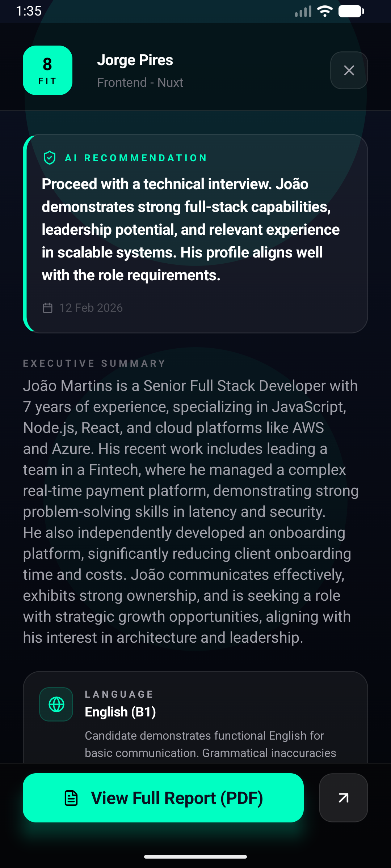Screen dimensions: 391x868
Task: Click the AI RECOMMENDATION heading
Action: coord(136,158)
